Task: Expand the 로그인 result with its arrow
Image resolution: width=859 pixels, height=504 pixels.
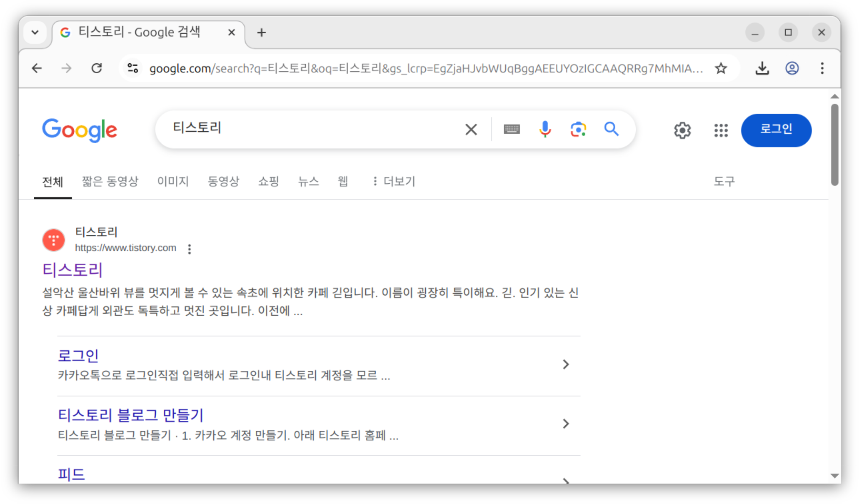Action: pyautogui.click(x=566, y=364)
